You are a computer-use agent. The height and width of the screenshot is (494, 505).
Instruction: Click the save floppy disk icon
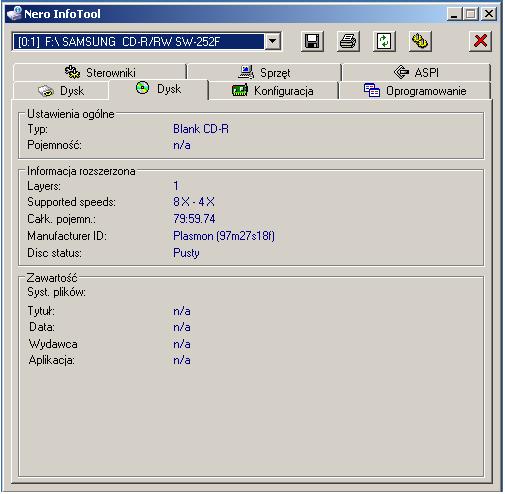[x=312, y=42]
